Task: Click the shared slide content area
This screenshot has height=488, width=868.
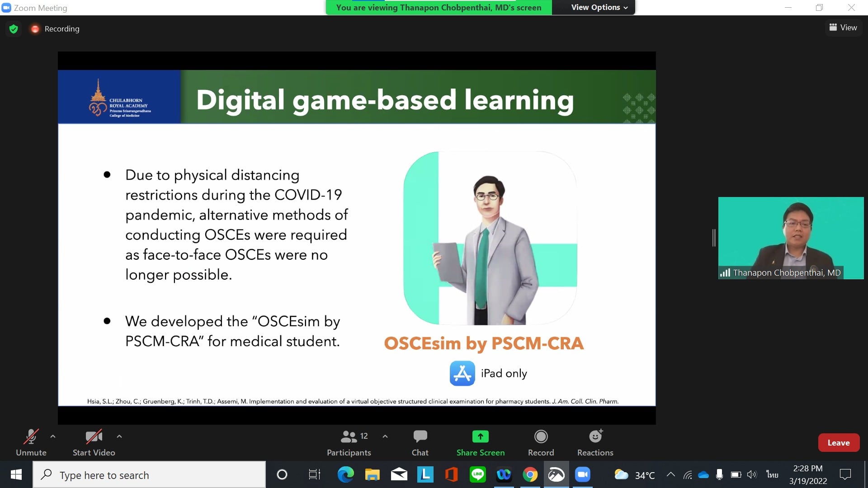Action: (x=357, y=238)
